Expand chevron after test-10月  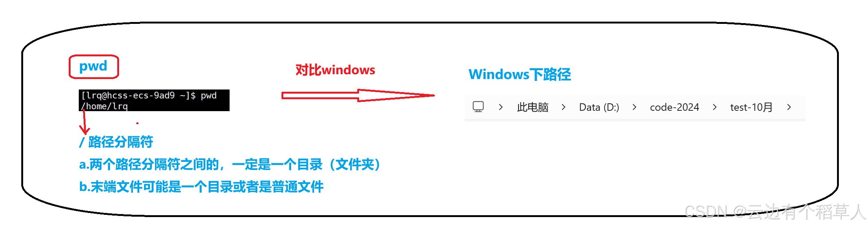(789, 107)
